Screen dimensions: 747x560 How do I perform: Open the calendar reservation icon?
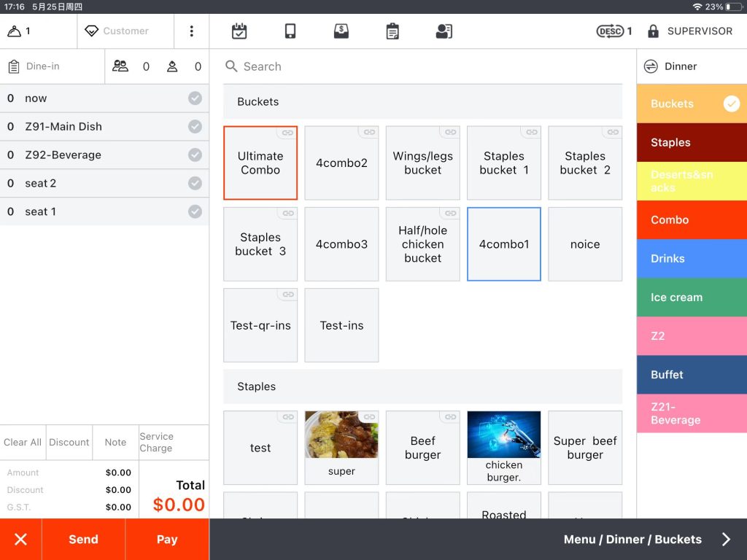239,31
